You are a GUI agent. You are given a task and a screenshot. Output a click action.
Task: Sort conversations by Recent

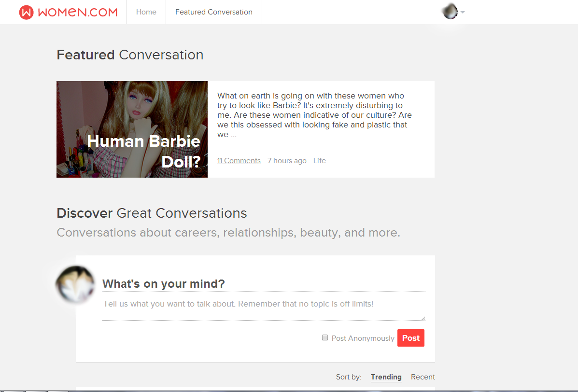[x=423, y=377]
